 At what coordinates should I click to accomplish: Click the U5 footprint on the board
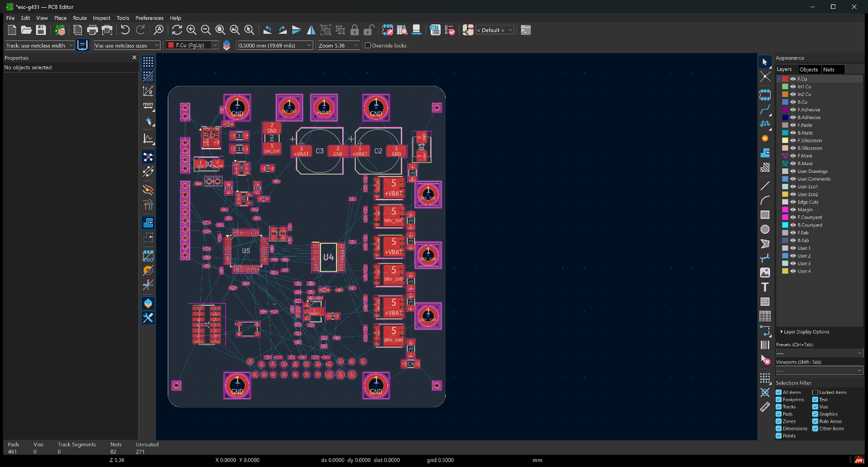coord(246,251)
